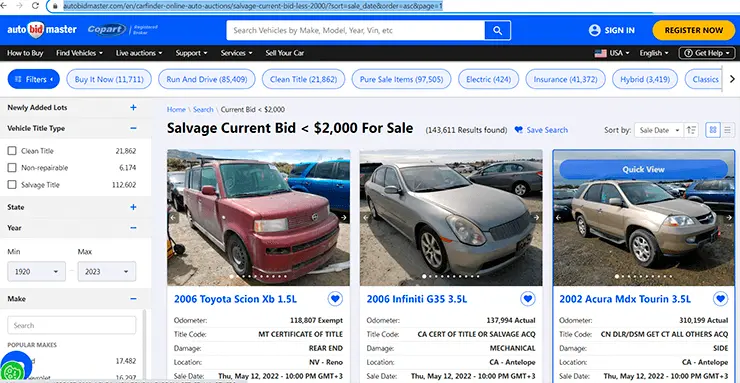
Task: Click the Make search input field
Action: coord(72,325)
